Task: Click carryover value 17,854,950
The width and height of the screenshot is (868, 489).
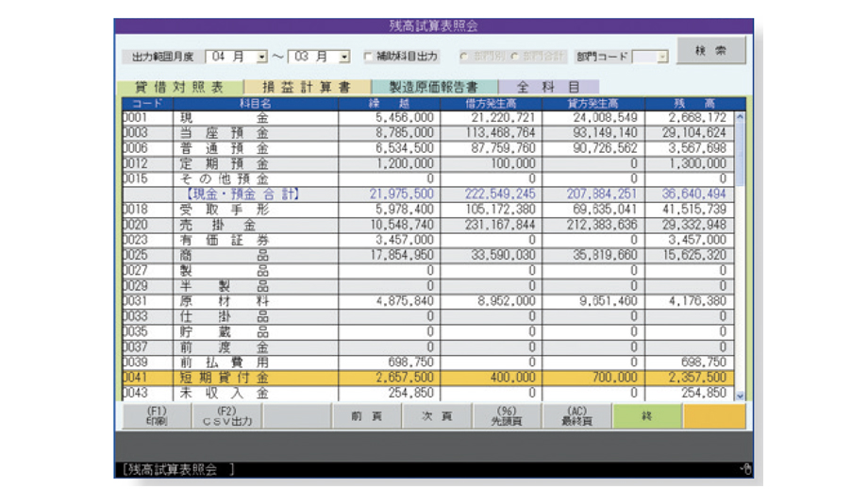Action: [x=401, y=255]
